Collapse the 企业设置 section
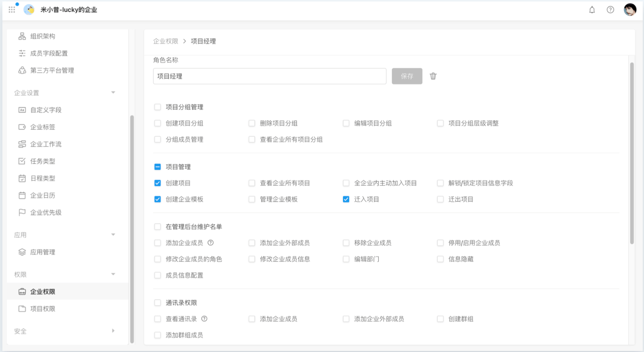 [113, 92]
